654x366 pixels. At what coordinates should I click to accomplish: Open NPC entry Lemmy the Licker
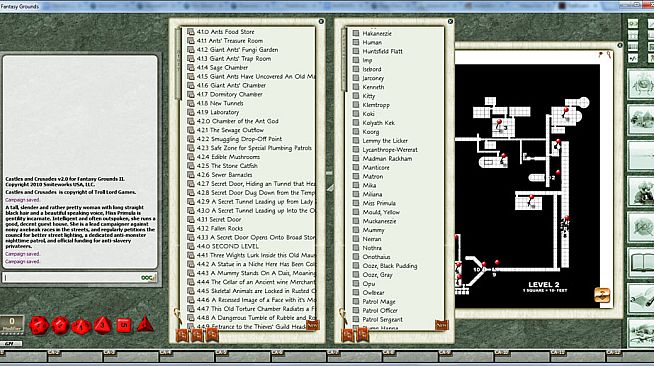click(x=385, y=140)
